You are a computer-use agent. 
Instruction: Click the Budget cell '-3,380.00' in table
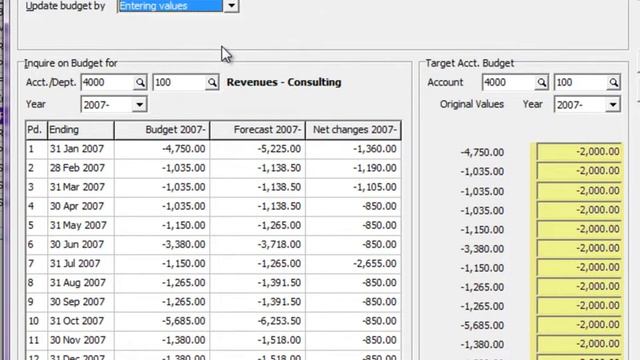point(162,245)
